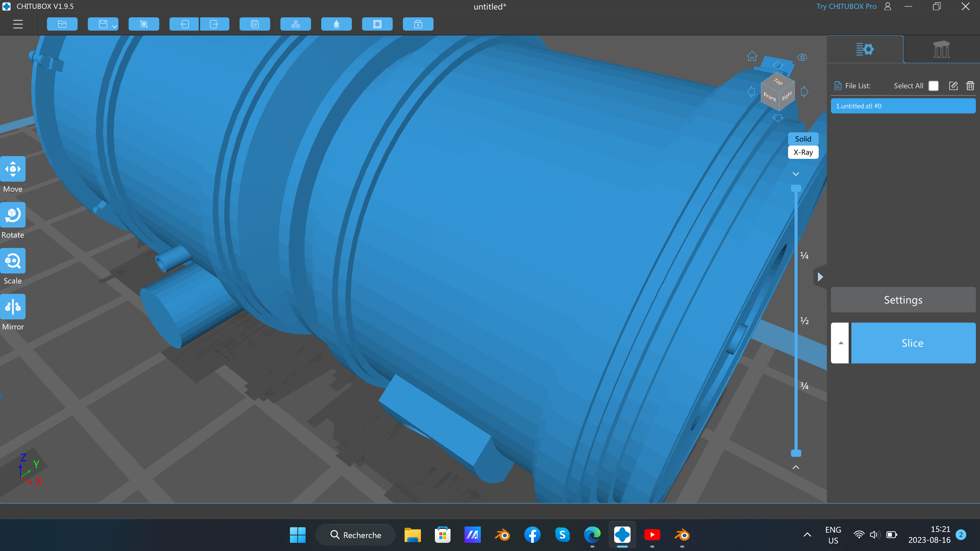
Task: Open the hamburger main menu
Action: pos(18,24)
